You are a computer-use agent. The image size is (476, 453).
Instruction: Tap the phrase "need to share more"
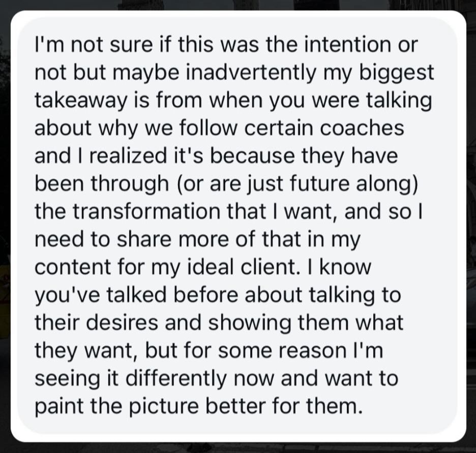pyautogui.click(x=131, y=239)
